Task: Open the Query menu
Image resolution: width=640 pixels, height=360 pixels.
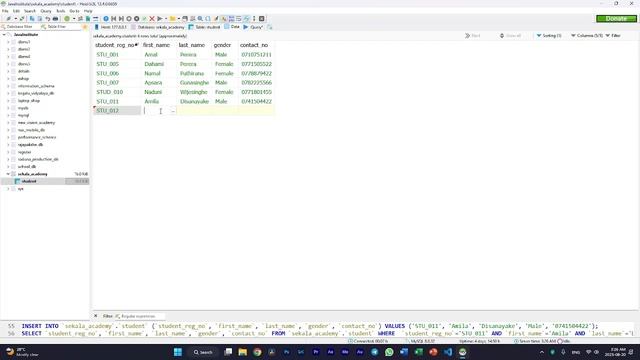Action: click(46, 11)
